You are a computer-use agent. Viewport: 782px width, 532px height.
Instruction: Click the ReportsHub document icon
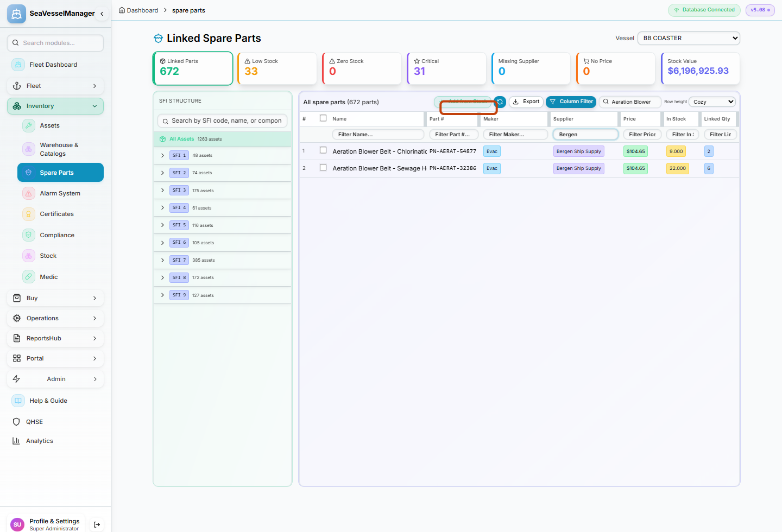click(x=17, y=338)
